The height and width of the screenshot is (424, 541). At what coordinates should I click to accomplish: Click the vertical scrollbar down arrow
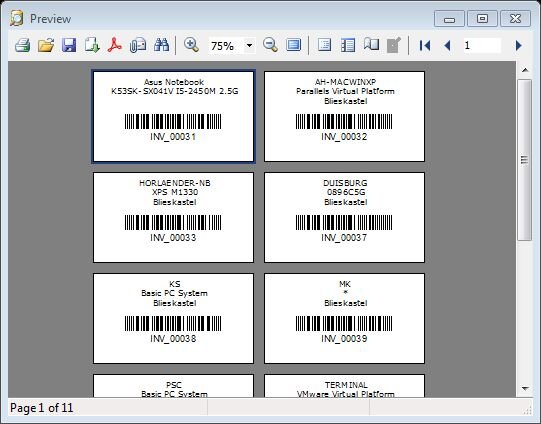525,388
